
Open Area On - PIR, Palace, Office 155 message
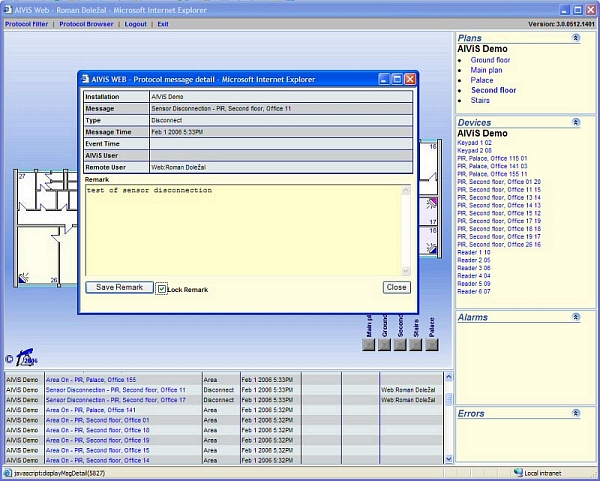91,380
